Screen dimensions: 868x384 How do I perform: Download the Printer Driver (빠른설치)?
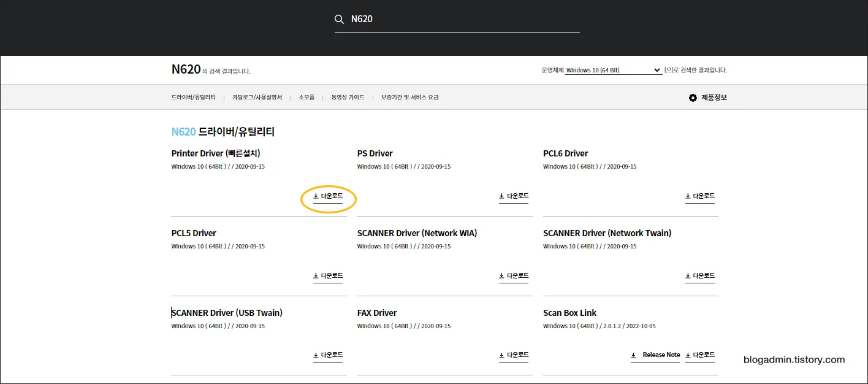(328, 196)
